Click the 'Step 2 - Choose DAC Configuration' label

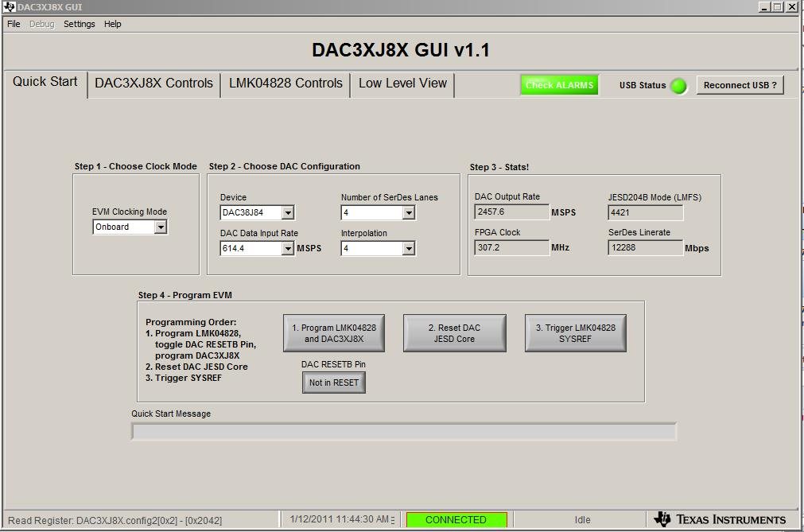click(x=284, y=166)
